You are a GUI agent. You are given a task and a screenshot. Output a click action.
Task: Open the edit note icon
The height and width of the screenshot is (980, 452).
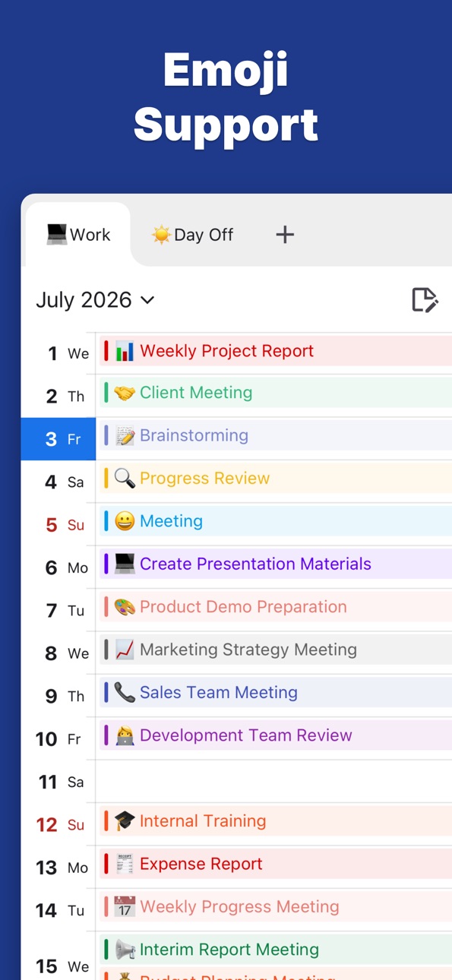425,300
